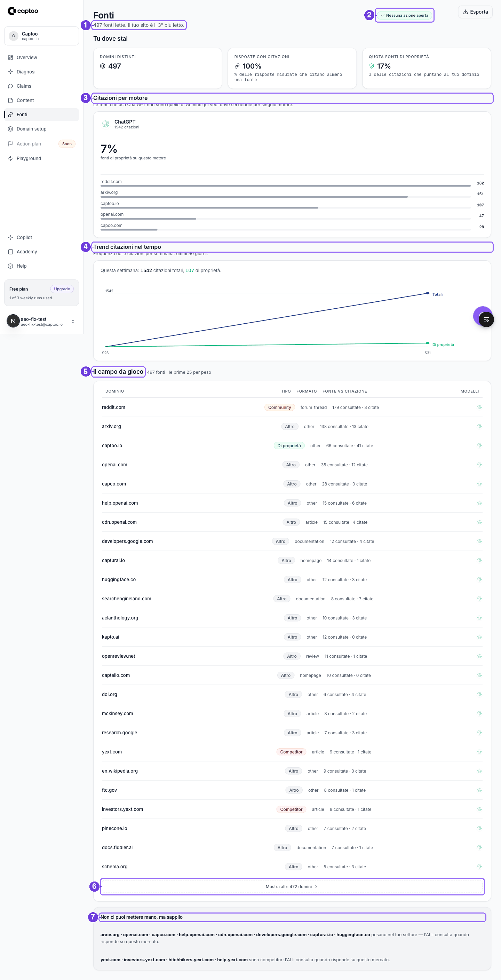The image size is (501, 980).
Task: Click the 'Nessuna azione aperta' status badge
Action: (x=404, y=16)
